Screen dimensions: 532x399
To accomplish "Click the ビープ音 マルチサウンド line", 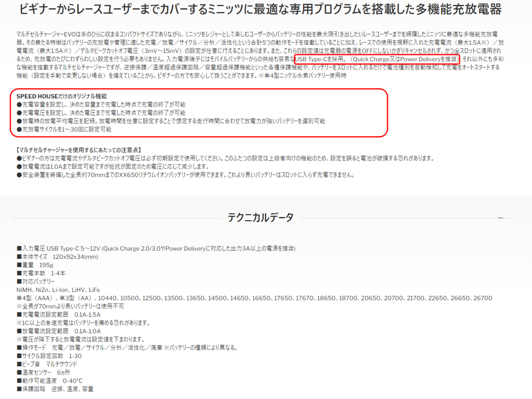I will pyautogui.click(x=47, y=364).
